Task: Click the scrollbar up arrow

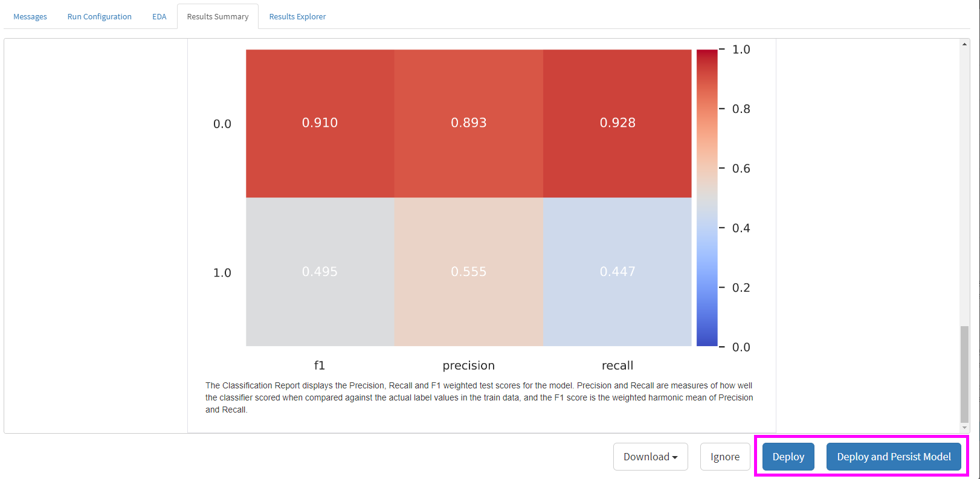Action: point(964,44)
